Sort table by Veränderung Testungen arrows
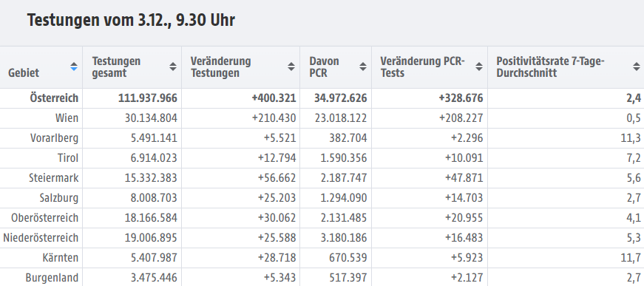 point(291,67)
